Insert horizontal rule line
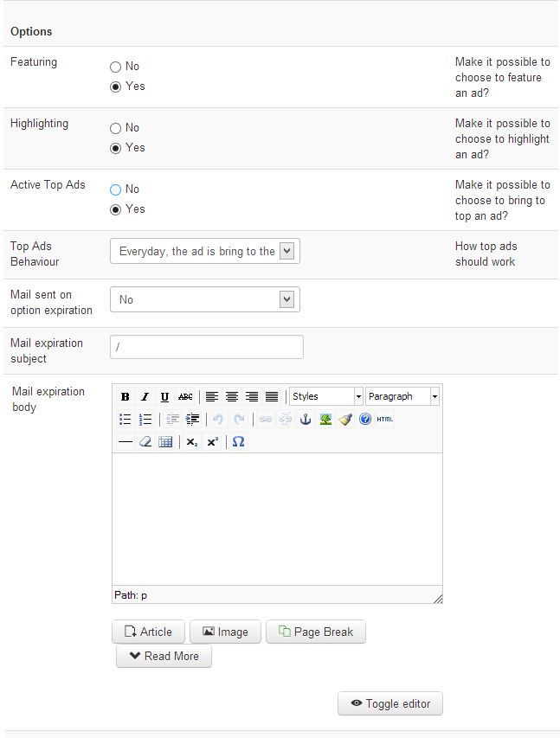The height and width of the screenshot is (738, 560). tap(126, 442)
